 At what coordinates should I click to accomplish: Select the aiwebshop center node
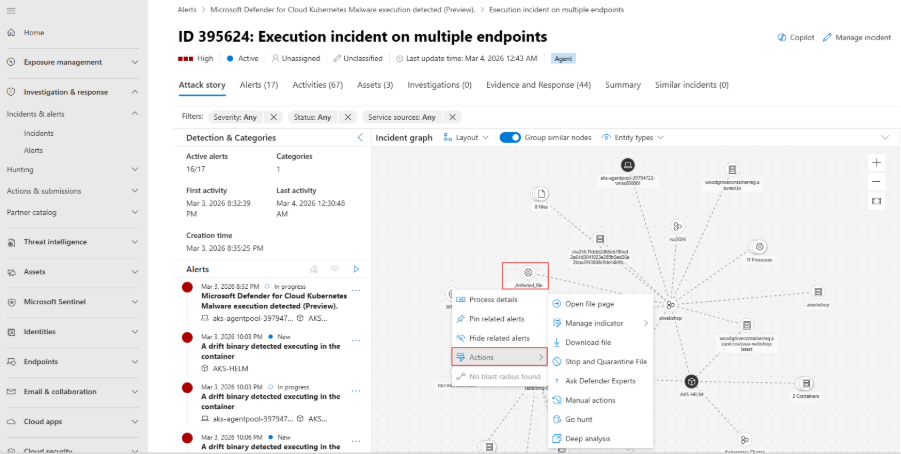tap(670, 305)
